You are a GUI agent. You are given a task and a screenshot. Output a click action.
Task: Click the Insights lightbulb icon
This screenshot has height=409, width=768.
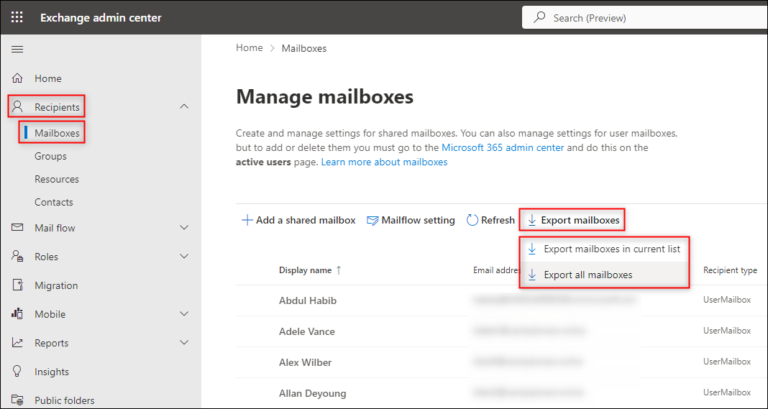17,371
